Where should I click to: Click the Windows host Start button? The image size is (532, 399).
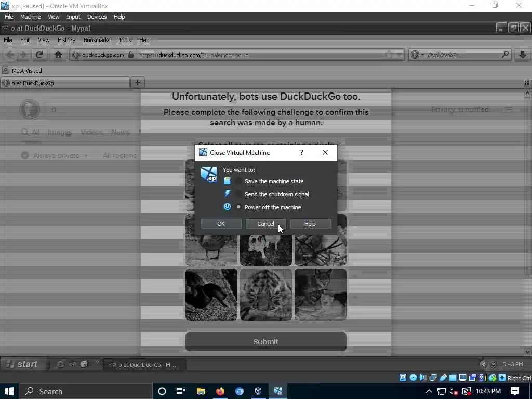9,391
